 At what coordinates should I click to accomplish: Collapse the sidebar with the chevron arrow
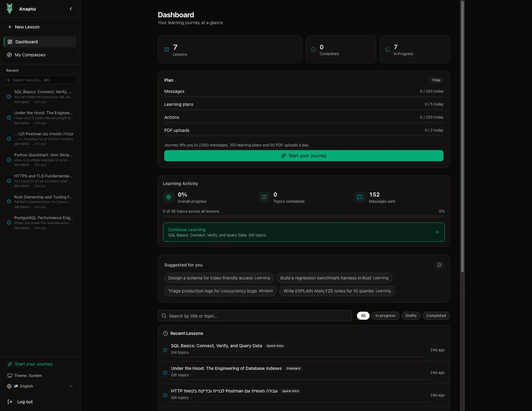71,9
